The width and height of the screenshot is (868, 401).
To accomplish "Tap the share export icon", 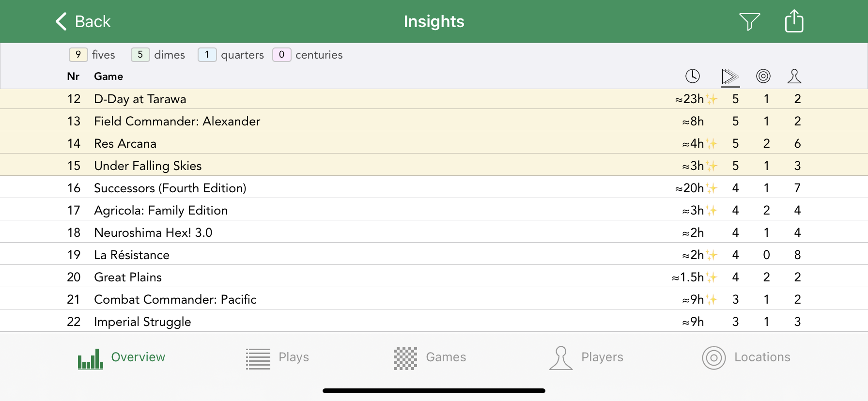I will [794, 21].
